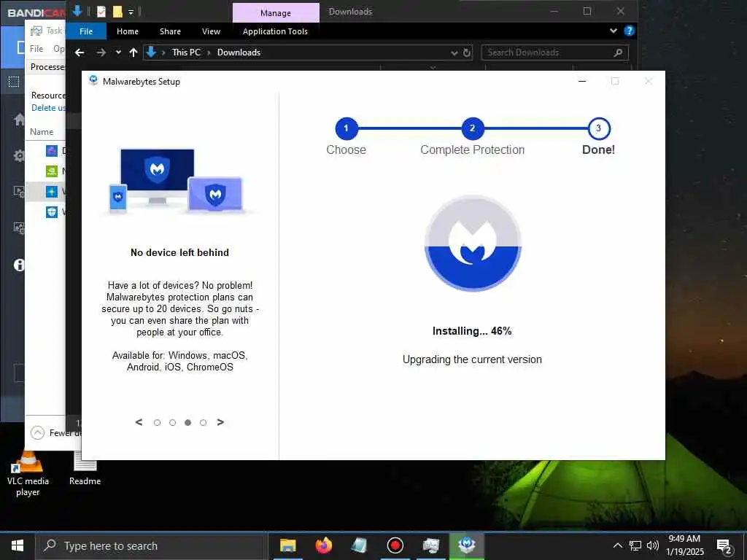
Task: Minimize the Malwarebytes Setup window
Action: 581,81
